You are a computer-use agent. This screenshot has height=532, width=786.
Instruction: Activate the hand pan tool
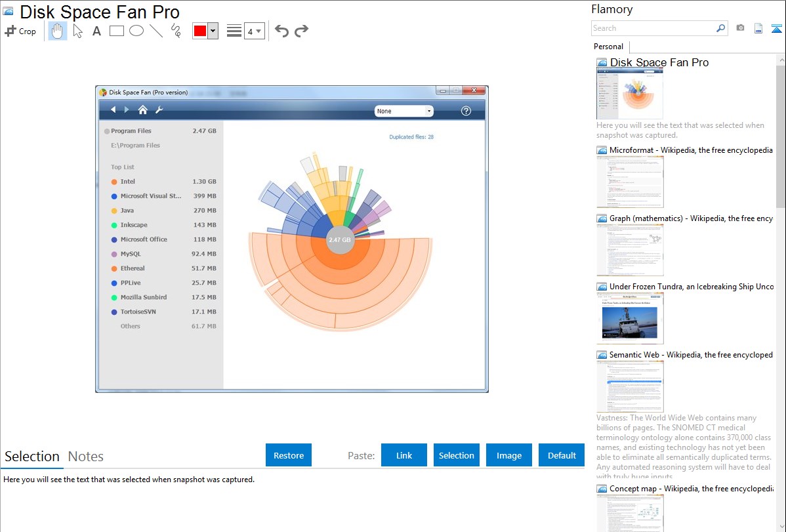57,31
